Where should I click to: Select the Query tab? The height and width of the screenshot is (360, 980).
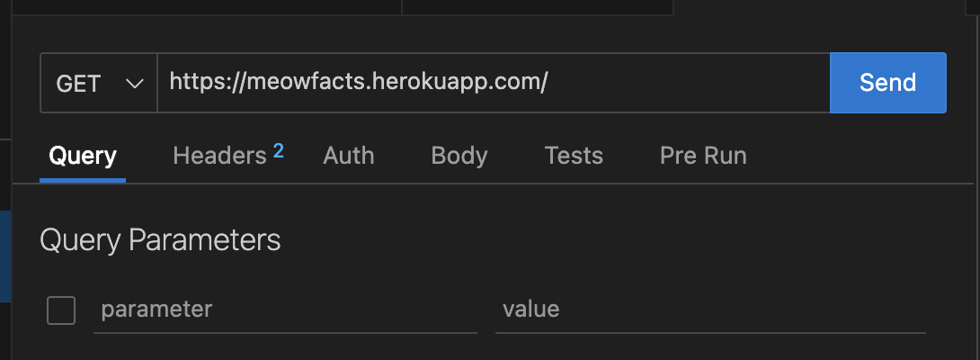(x=83, y=156)
